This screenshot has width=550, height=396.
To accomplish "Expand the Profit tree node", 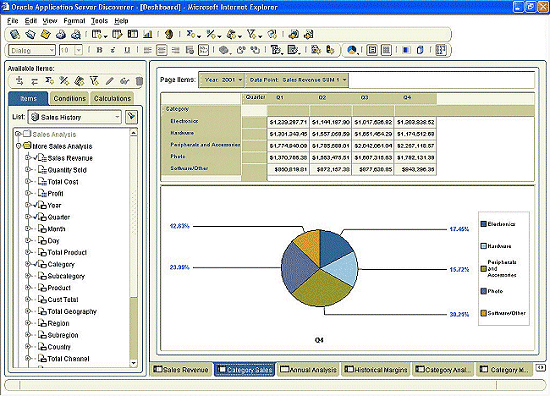I will [x=28, y=193].
